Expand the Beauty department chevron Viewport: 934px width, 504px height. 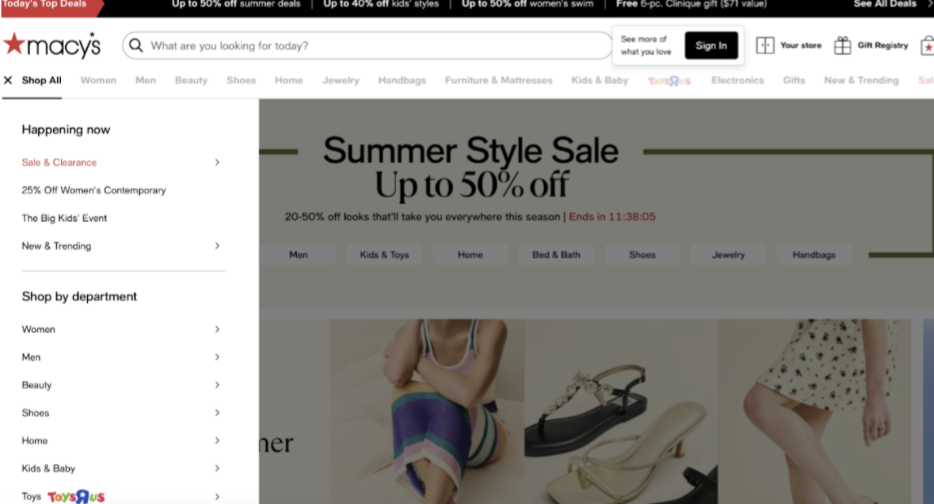[217, 385]
